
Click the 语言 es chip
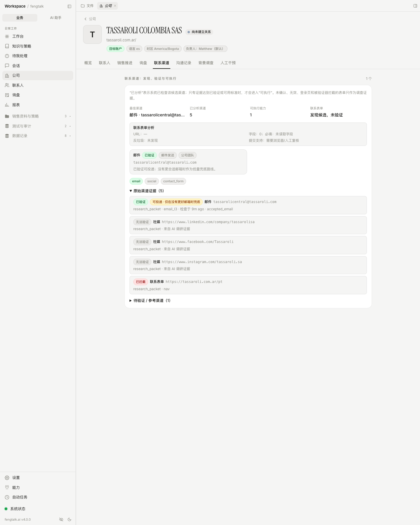[x=134, y=49]
